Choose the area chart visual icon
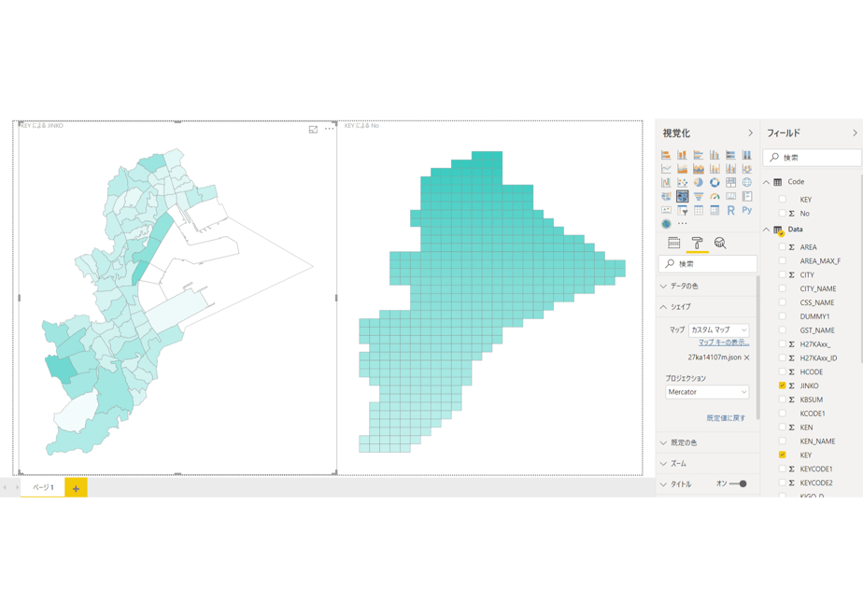The width and height of the screenshot is (863, 616). [x=682, y=169]
